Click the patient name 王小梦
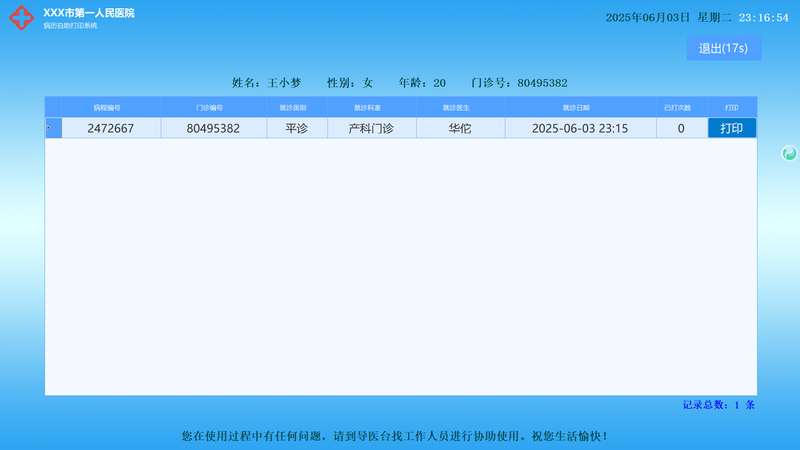Viewport: 800px width, 450px height. [x=284, y=83]
